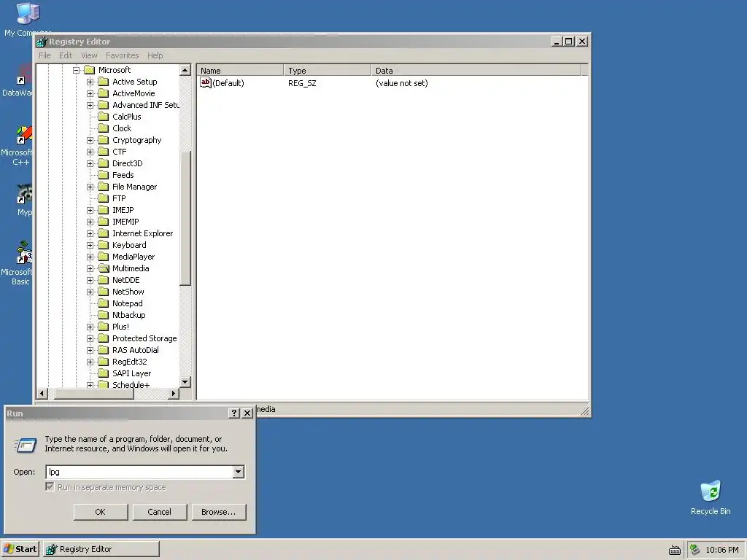The height and width of the screenshot is (560, 747).
Task: Click the network tray icon near clock
Action: [x=695, y=550]
